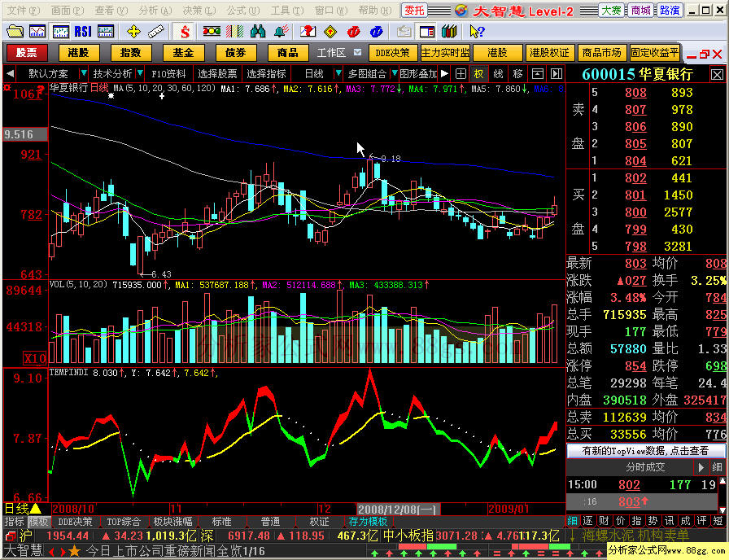Screen dimensions: 729x560
Task: Select the 财 tab in bottom-right panel tabs
Action: point(604,520)
